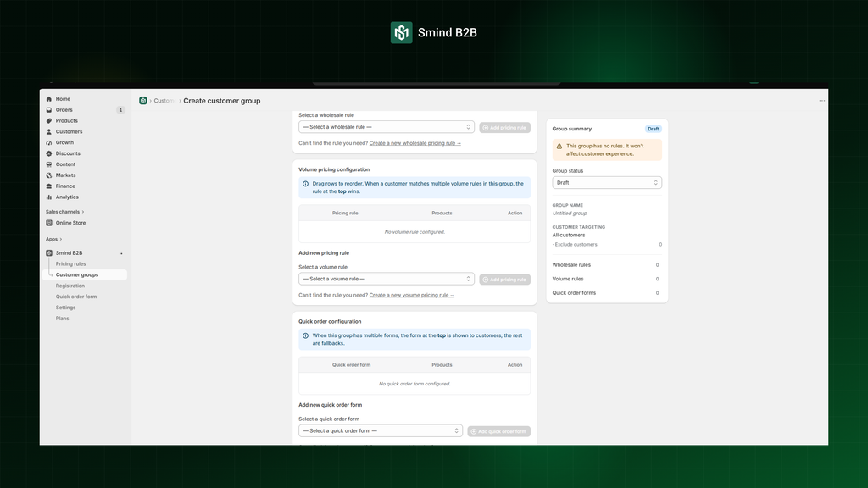This screenshot has width=868, height=488.
Task: Click the No quick order form configured text
Action: coord(415,384)
